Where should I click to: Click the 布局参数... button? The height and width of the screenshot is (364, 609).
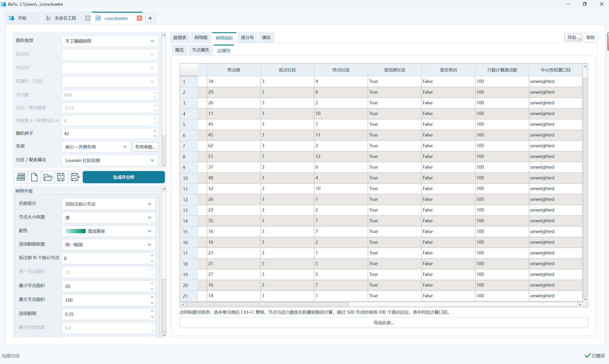pyautogui.click(x=145, y=147)
